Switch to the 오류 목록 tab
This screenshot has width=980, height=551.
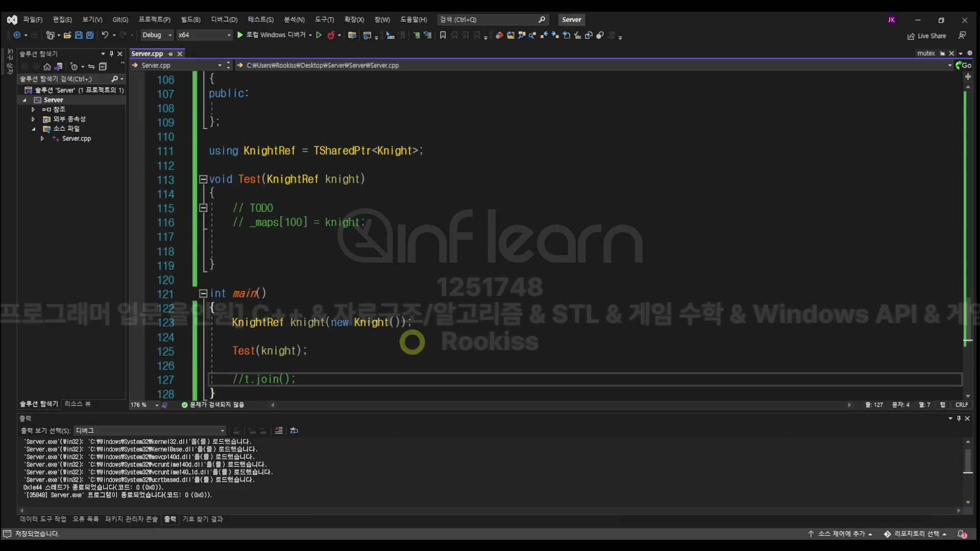click(x=85, y=519)
